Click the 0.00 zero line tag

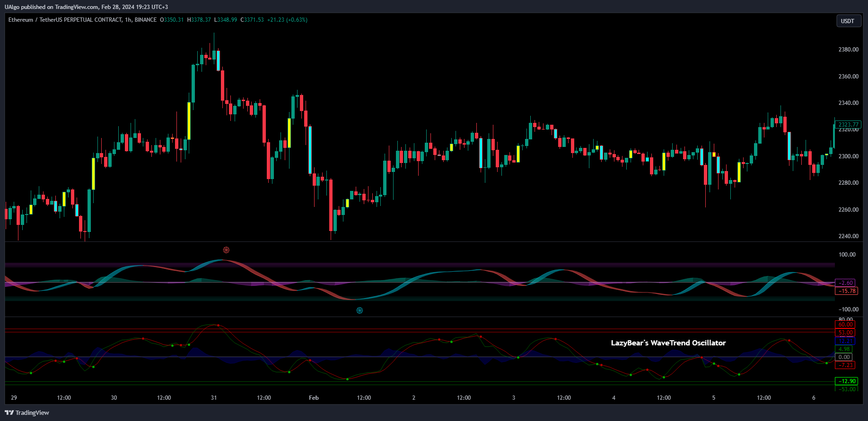pyautogui.click(x=844, y=357)
